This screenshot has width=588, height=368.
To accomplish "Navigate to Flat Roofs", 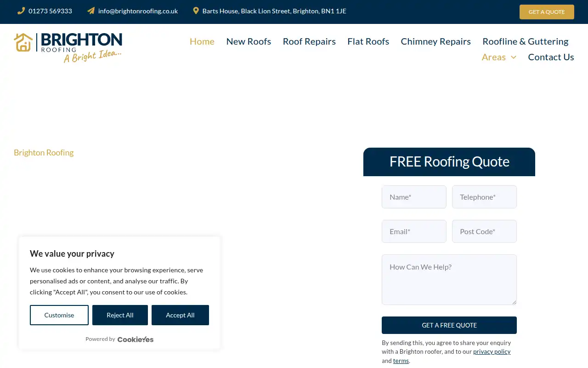I will 368,41.
